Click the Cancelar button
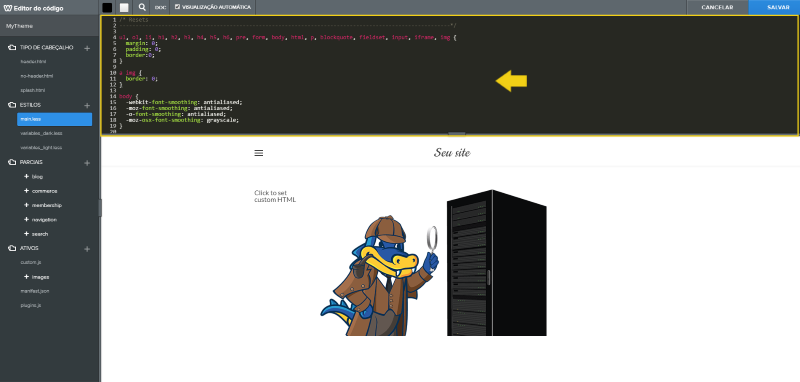This screenshot has width=800, height=382. (x=717, y=7)
